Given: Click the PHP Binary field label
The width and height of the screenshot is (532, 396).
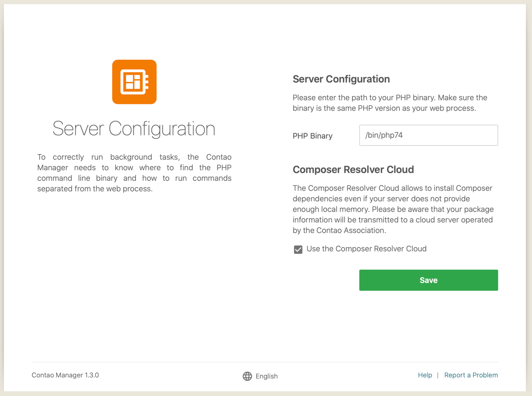Looking at the screenshot, I should click(312, 136).
